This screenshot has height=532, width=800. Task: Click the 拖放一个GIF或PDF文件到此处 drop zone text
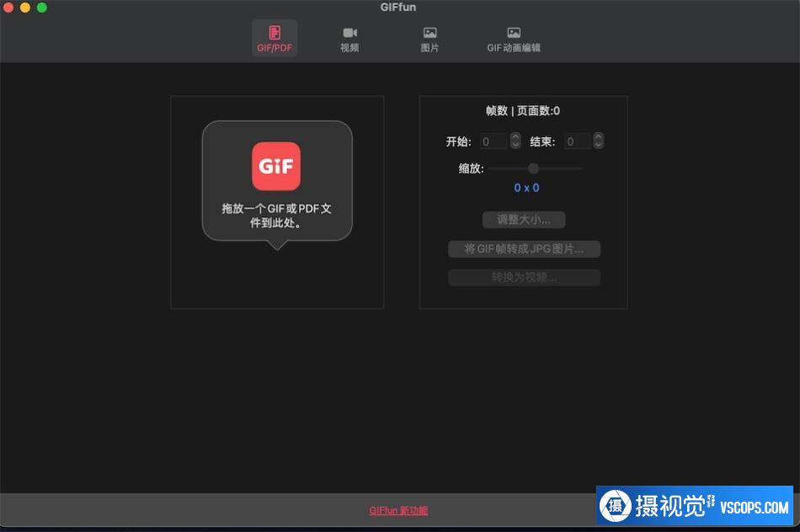(276, 215)
